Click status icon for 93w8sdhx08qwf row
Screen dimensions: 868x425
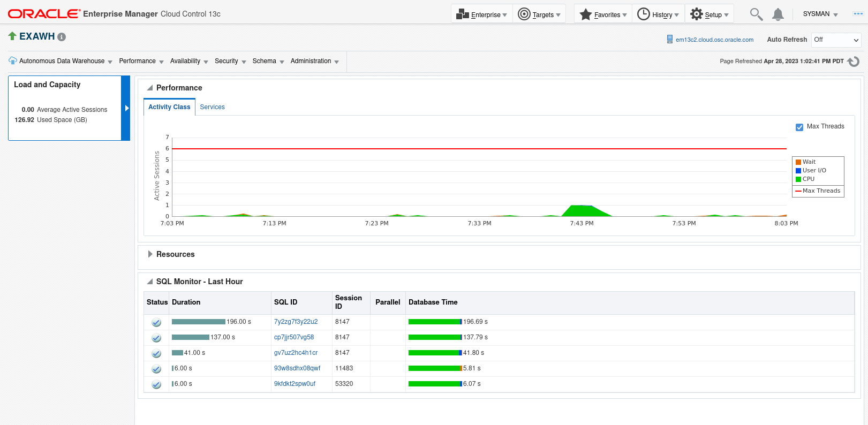pos(156,369)
